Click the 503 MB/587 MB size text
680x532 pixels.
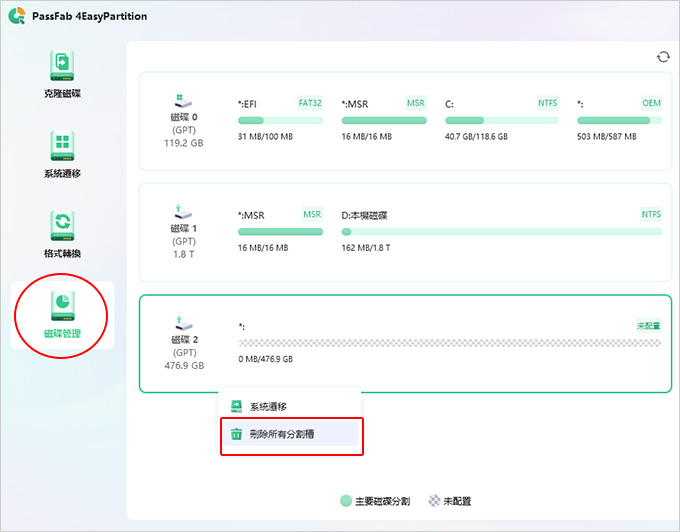click(x=607, y=137)
